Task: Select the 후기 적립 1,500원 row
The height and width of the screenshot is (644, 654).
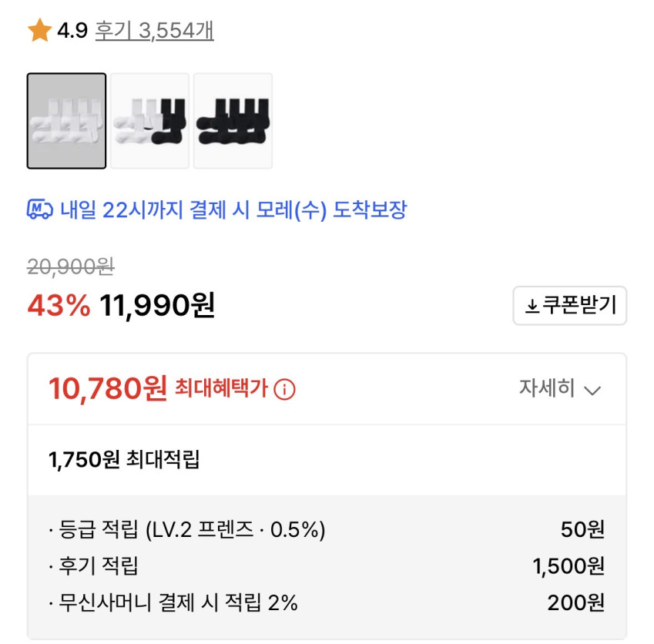Action: click(x=99, y=566)
